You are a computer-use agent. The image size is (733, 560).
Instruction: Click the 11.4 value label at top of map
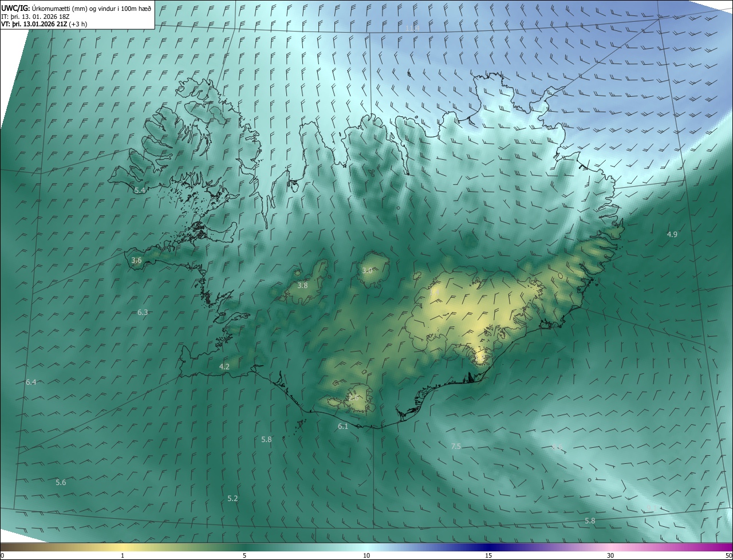point(412,28)
